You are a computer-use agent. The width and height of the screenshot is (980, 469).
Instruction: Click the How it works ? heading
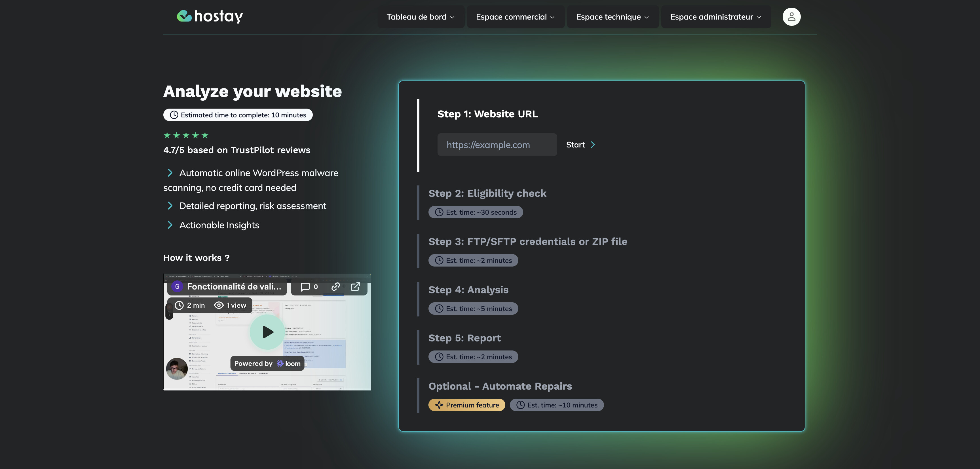point(197,258)
